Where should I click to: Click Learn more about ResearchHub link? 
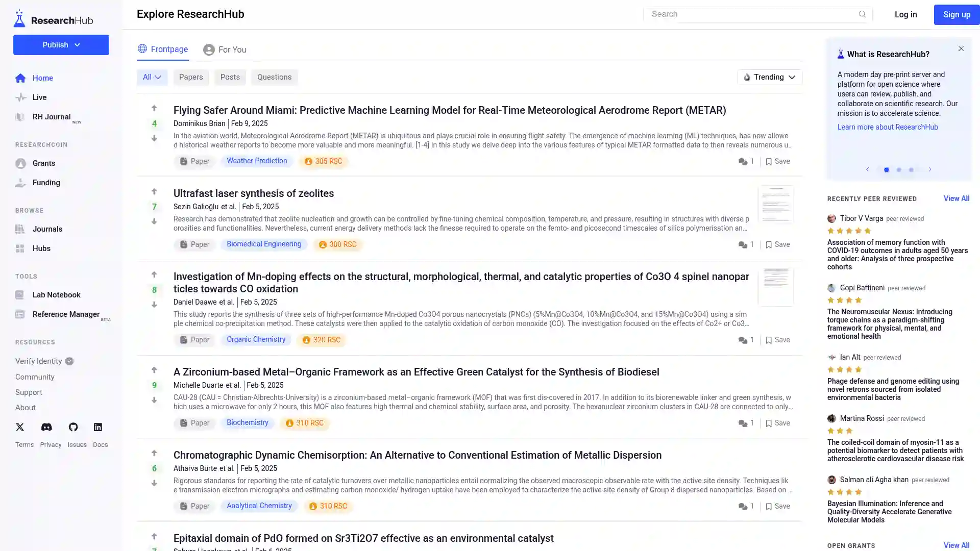[x=887, y=127]
